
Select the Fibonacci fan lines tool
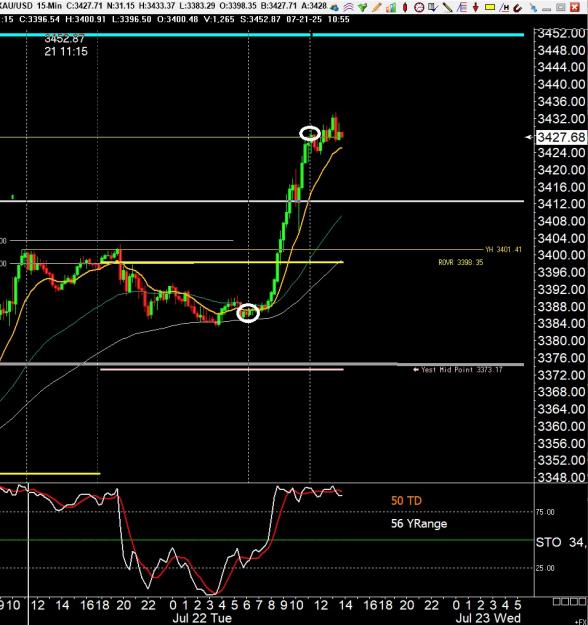click(x=462, y=7)
